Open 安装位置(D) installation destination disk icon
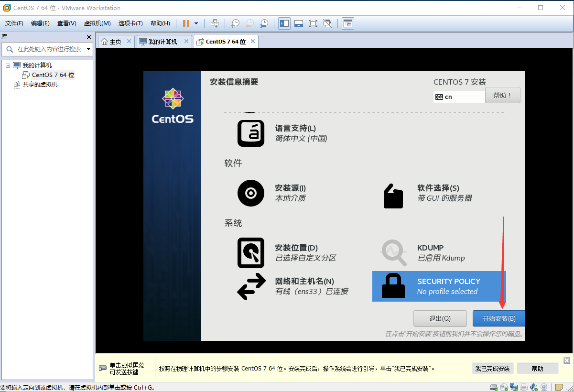This screenshot has width=574, height=392. (250, 253)
